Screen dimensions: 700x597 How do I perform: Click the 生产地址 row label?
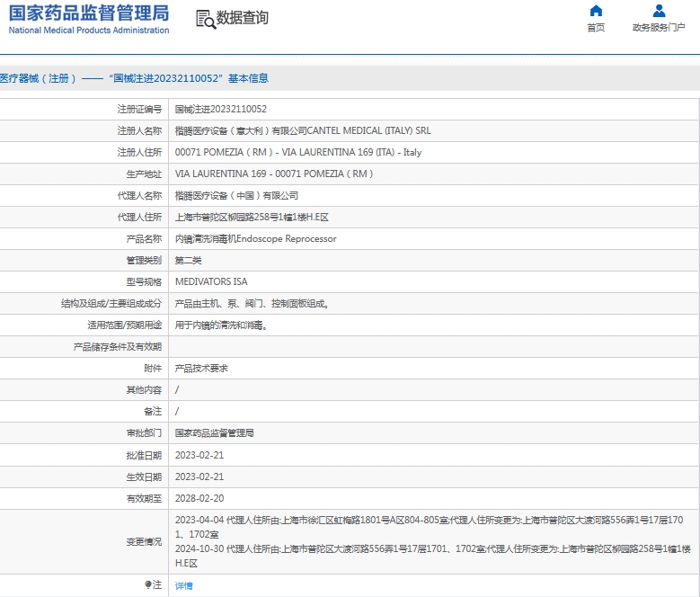click(x=144, y=174)
